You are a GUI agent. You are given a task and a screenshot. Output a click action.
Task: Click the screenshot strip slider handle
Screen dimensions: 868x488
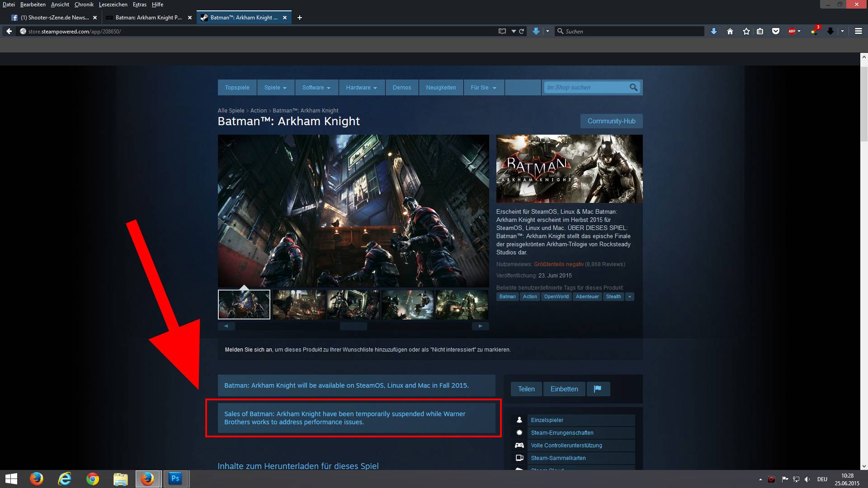[354, 326]
